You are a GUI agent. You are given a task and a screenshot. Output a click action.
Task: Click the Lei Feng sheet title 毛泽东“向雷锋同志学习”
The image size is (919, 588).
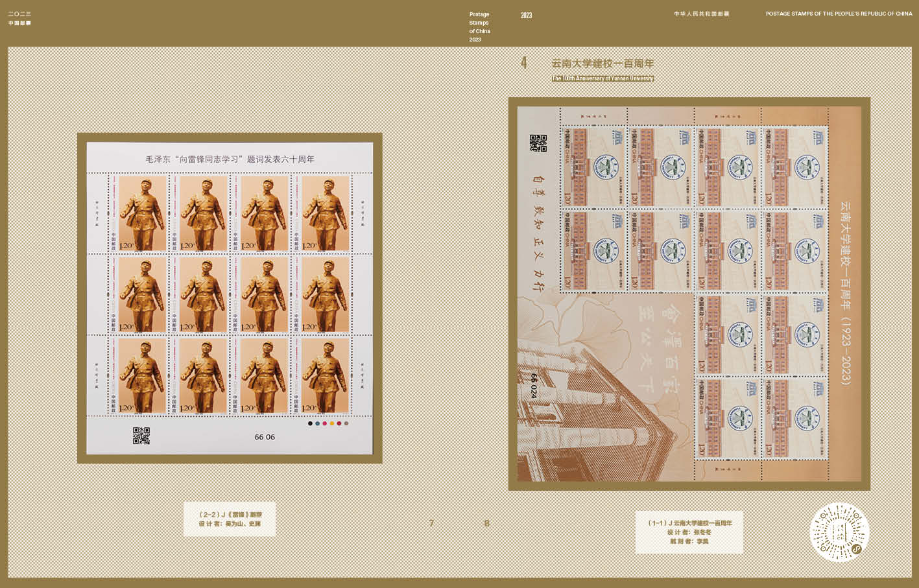coord(230,159)
